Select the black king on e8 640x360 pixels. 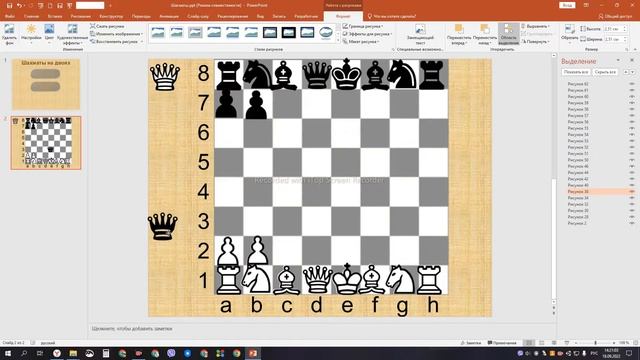[x=347, y=74]
